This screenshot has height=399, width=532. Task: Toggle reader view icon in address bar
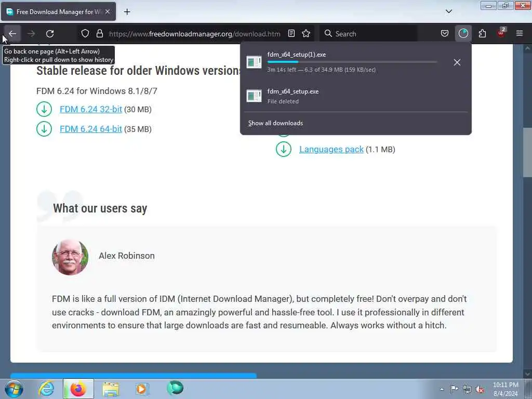(291, 34)
